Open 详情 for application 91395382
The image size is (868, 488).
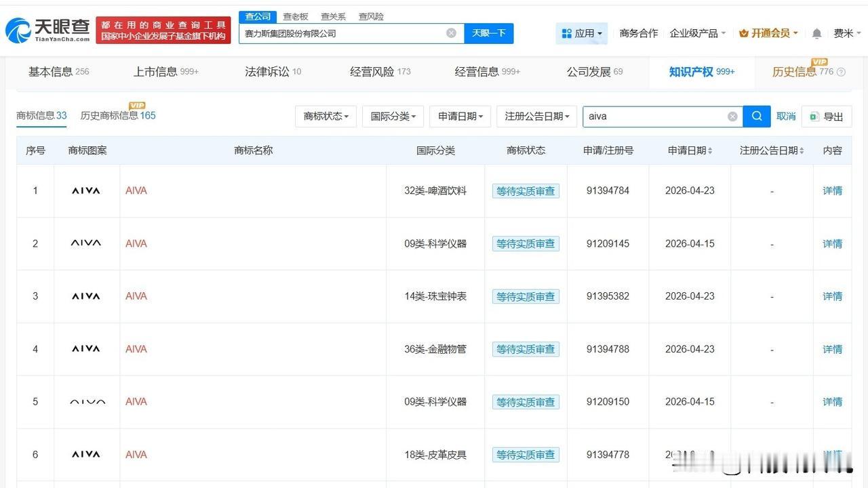[x=833, y=296]
